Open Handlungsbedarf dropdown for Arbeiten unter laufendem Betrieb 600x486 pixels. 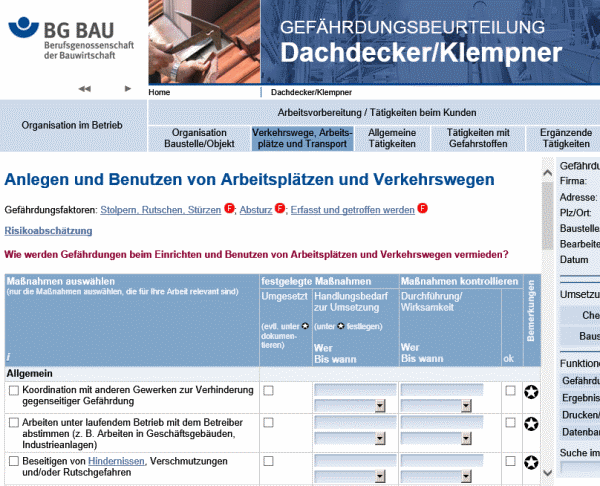(x=380, y=440)
